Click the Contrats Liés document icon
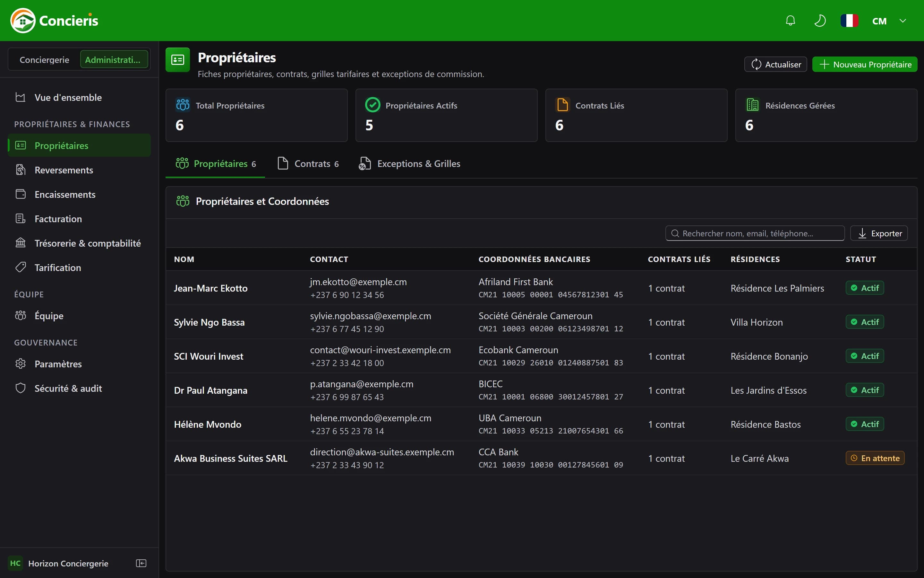This screenshot has width=924, height=578. (x=562, y=104)
